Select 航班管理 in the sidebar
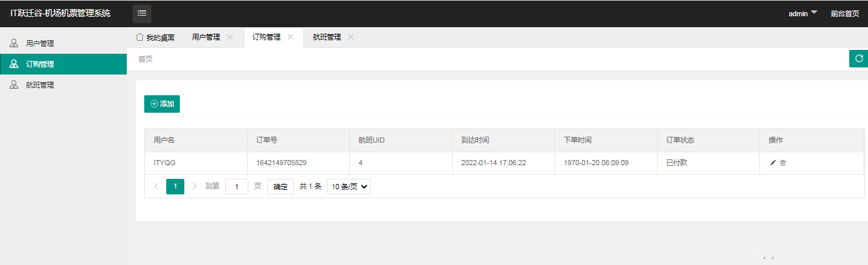This screenshot has height=265, width=868. coord(39,85)
